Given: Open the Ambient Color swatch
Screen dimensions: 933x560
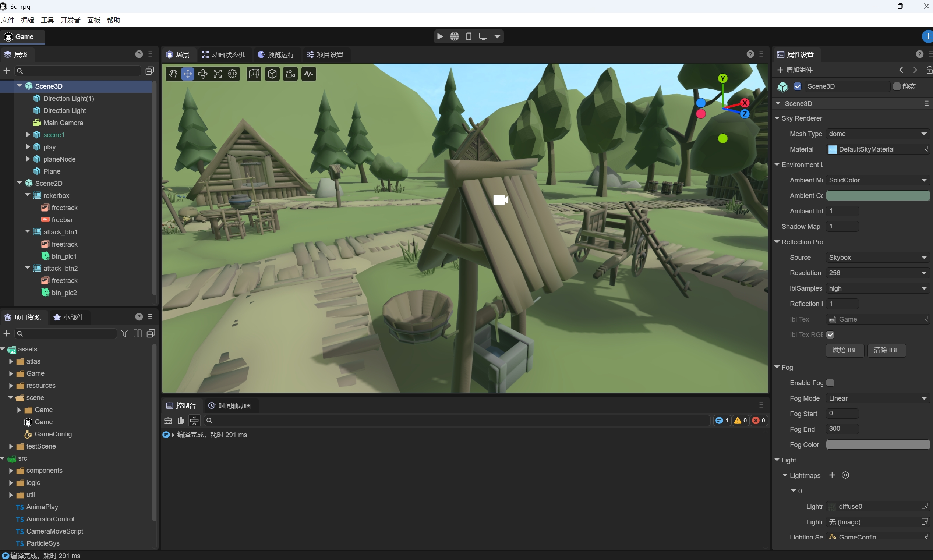Looking at the screenshot, I should click(877, 195).
